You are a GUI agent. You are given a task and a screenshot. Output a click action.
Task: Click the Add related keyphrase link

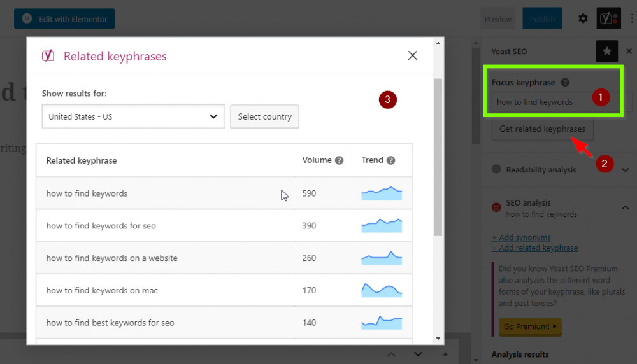point(534,248)
